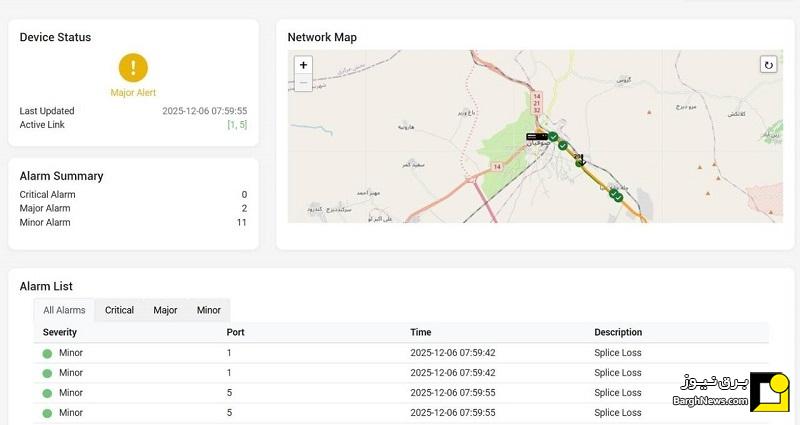Click the yellow Major Alert status icon
The height and width of the screenshot is (425, 800).
click(x=133, y=68)
